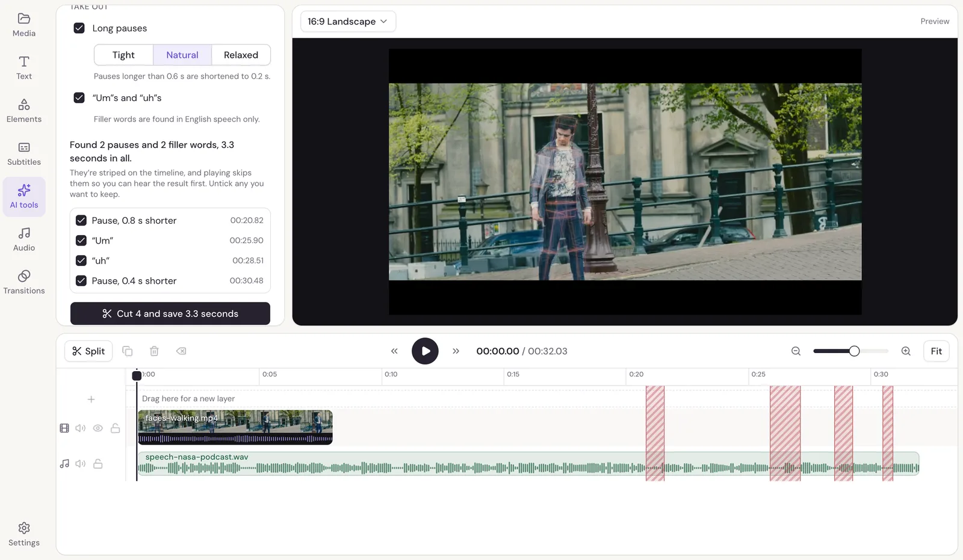Open the Subtitles panel

point(24,154)
